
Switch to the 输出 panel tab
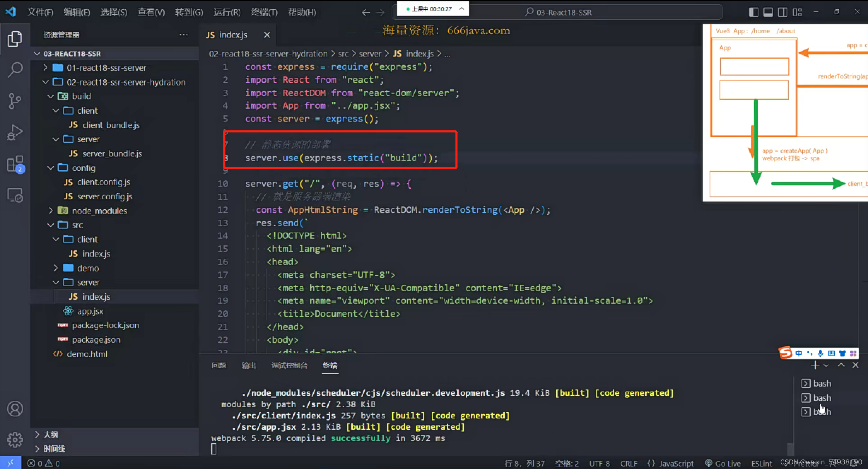tap(248, 365)
